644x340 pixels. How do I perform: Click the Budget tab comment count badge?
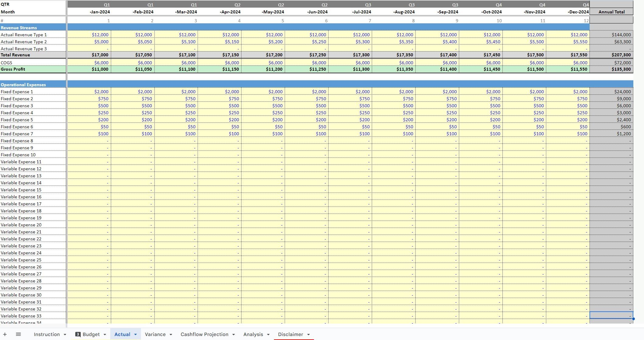tap(78, 335)
